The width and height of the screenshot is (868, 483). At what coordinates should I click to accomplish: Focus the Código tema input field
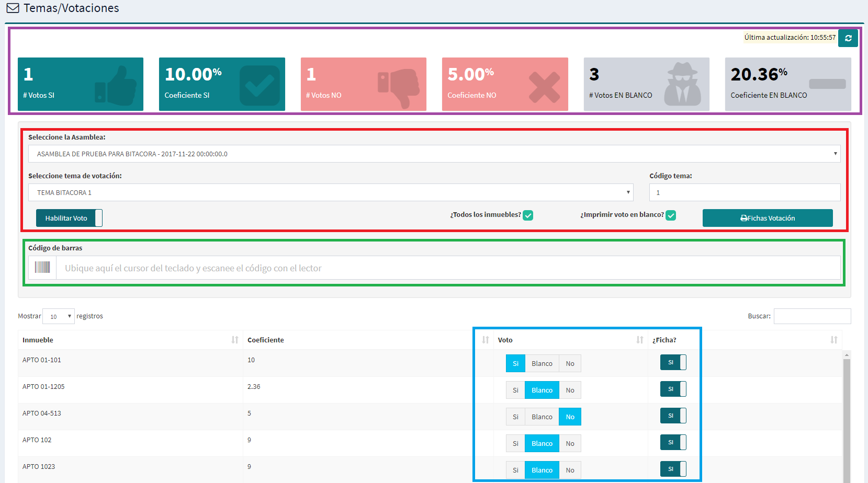[x=745, y=192]
